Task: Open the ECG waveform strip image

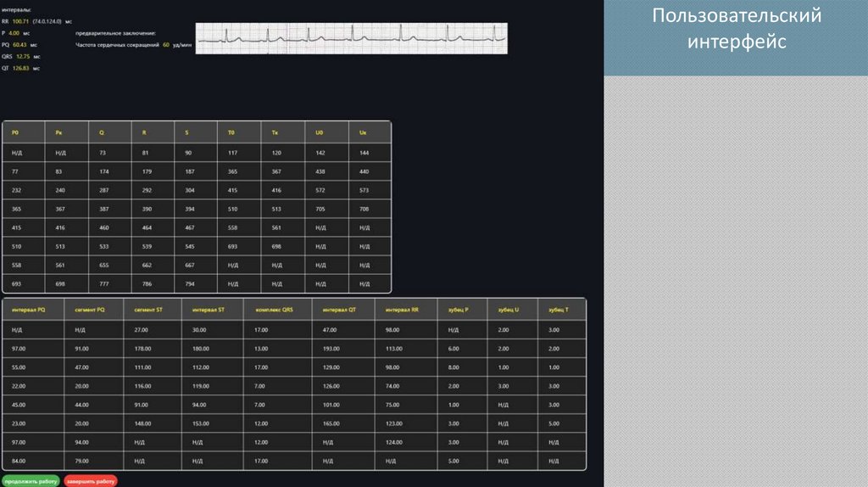Action: pos(352,38)
